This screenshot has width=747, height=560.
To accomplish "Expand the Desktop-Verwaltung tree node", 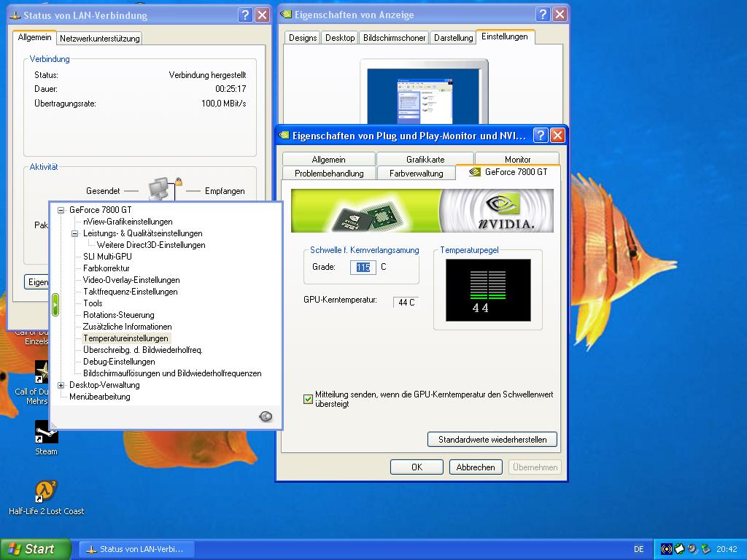I will 61,385.
